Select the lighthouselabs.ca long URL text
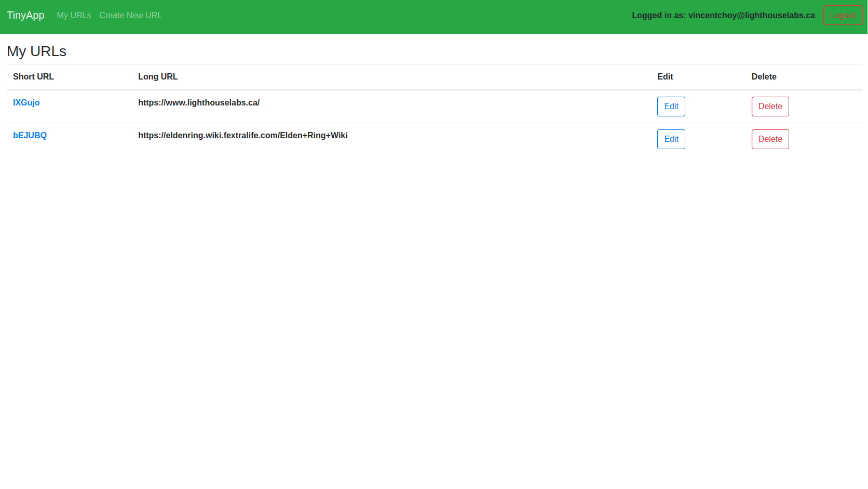 [199, 102]
